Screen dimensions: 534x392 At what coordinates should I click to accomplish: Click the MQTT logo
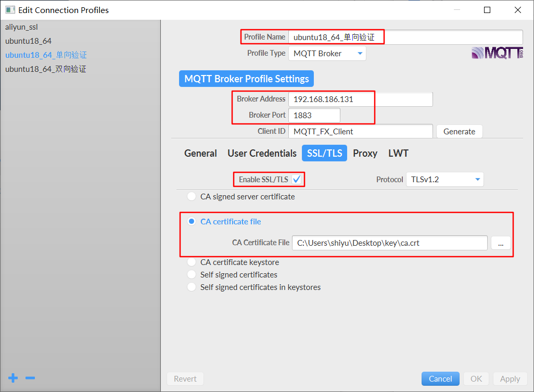497,52
